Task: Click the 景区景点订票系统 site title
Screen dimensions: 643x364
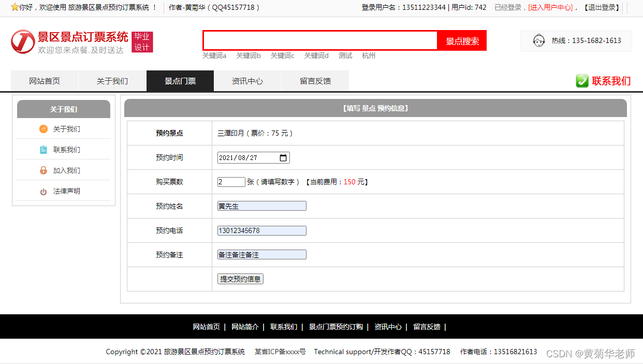Action: [x=83, y=37]
